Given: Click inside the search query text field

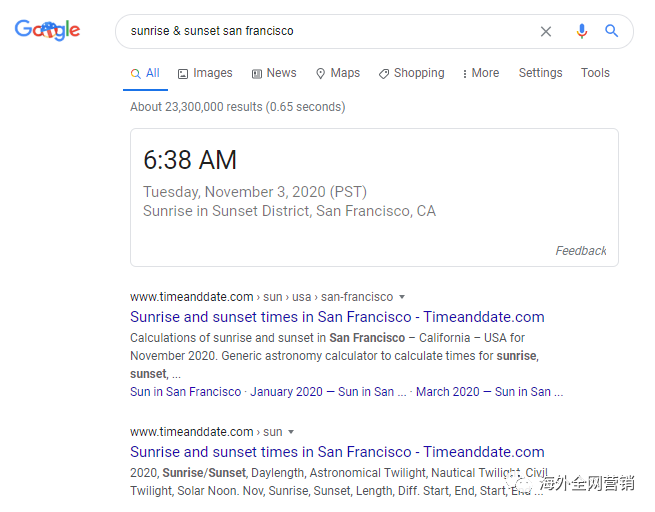Looking at the screenshot, I should [320, 31].
